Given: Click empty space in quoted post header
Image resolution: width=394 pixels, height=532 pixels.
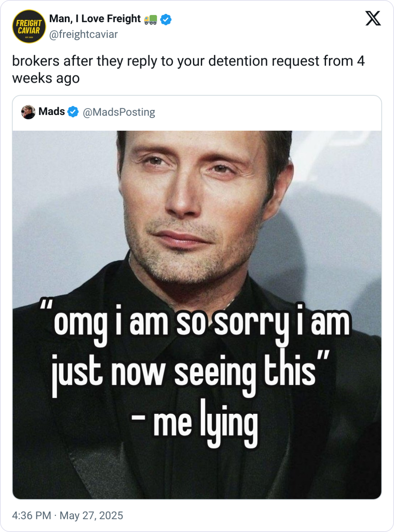Looking at the screenshot, I should coord(269,112).
